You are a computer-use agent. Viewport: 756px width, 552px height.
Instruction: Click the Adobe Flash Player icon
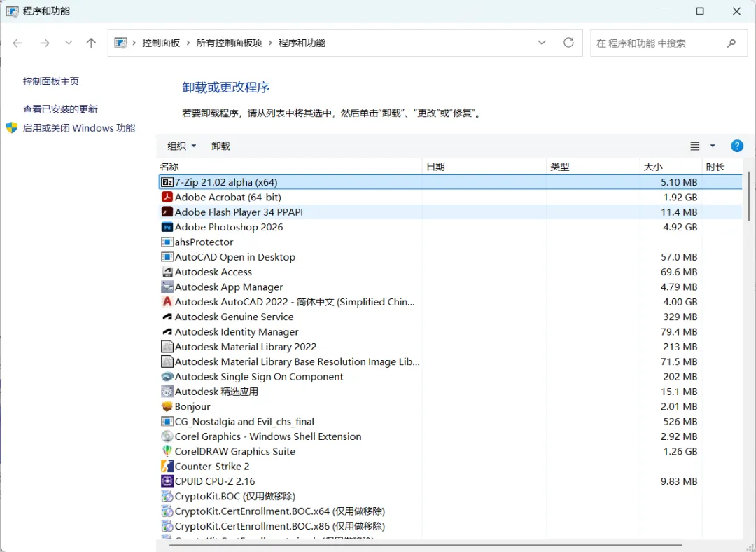[167, 212]
